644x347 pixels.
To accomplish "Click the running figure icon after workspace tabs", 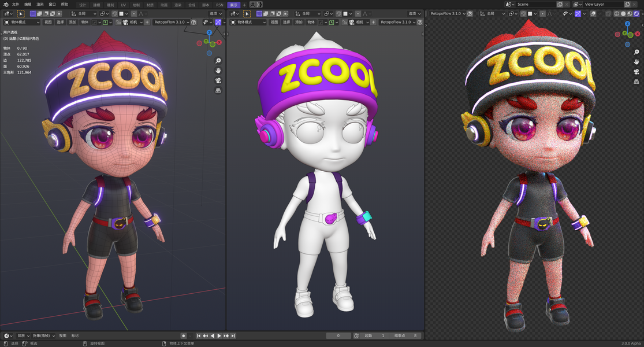I will tap(253, 5).
